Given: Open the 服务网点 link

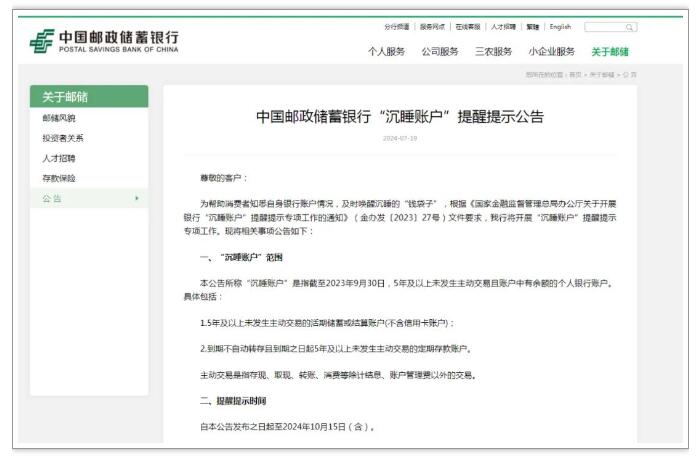Looking at the screenshot, I should click(432, 27).
